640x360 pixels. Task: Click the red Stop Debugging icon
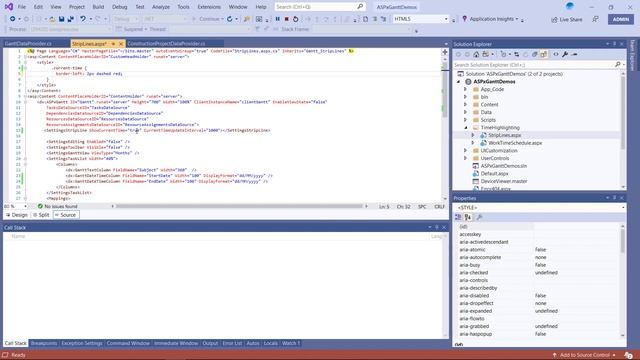click(x=287, y=19)
